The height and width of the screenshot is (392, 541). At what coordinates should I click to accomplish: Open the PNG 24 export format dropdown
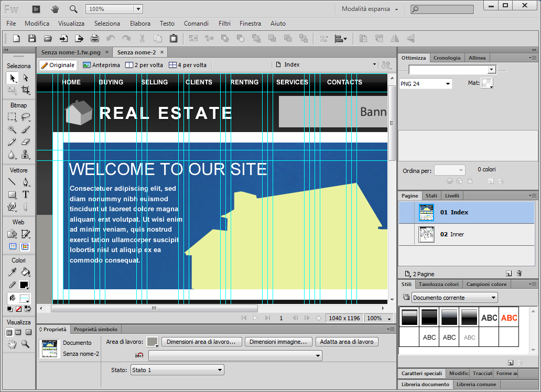pyautogui.click(x=425, y=84)
